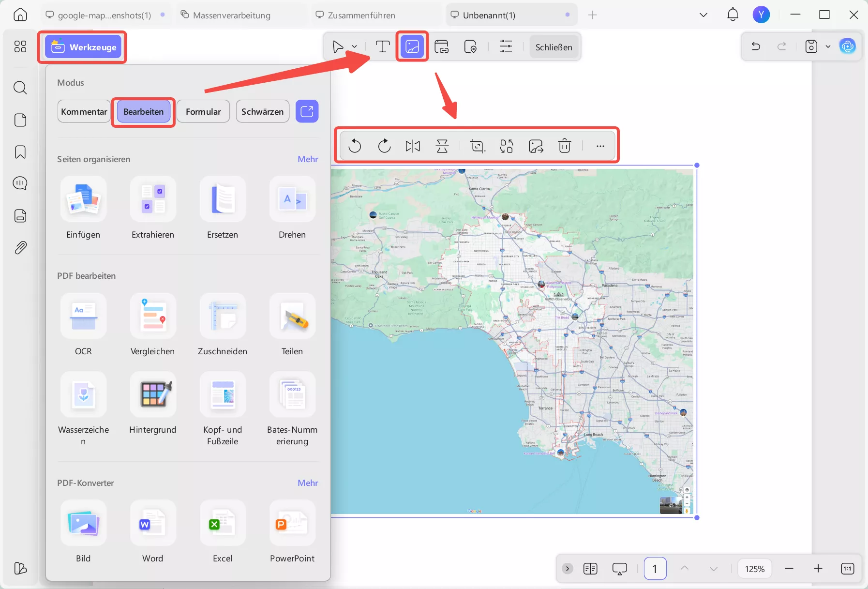The height and width of the screenshot is (589, 868).
Task: Open the notifications bell
Action: coord(733,15)
